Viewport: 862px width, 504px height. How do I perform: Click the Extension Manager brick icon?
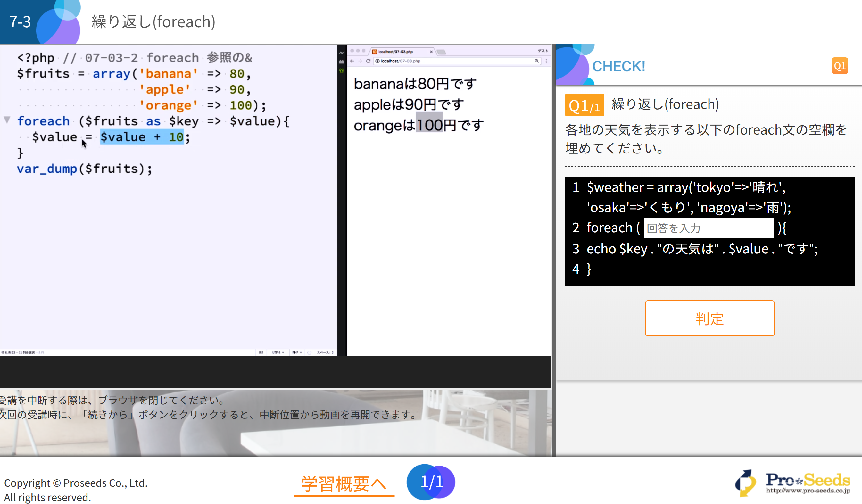click(341, 62)
